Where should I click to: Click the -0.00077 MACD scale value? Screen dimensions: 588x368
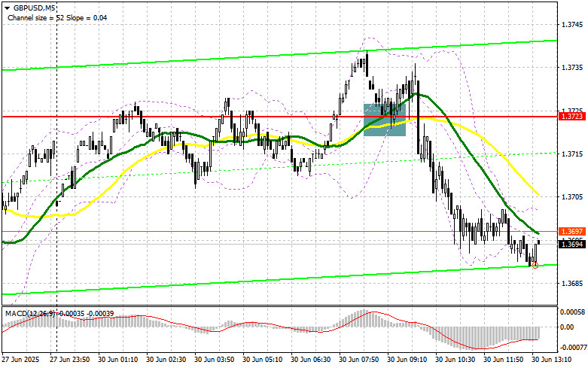point(572,348)
